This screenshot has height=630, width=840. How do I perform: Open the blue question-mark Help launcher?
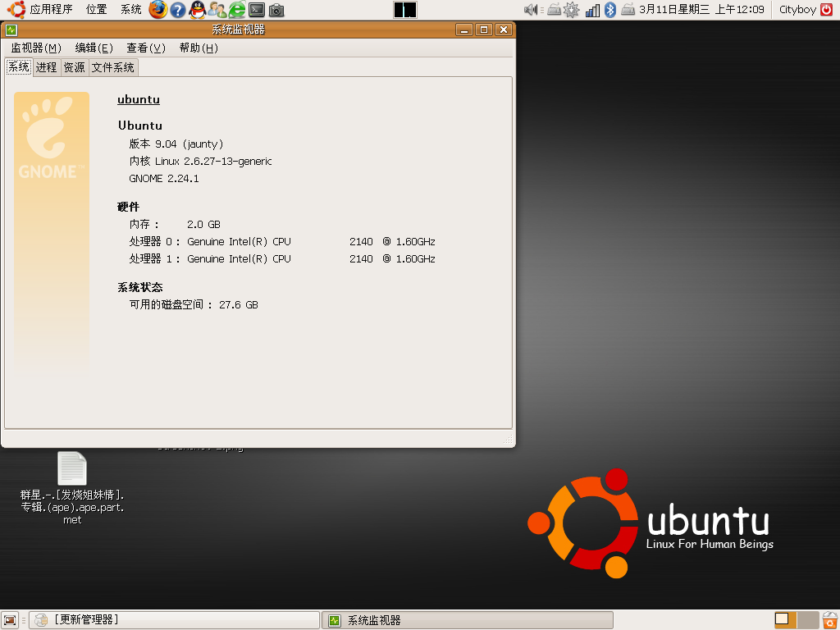coord(178,10)
